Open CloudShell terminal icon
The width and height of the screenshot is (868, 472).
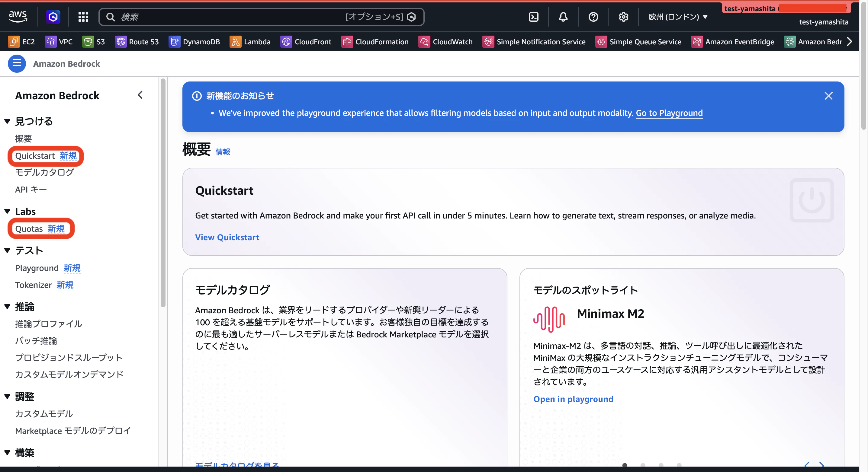coord(533,17)
